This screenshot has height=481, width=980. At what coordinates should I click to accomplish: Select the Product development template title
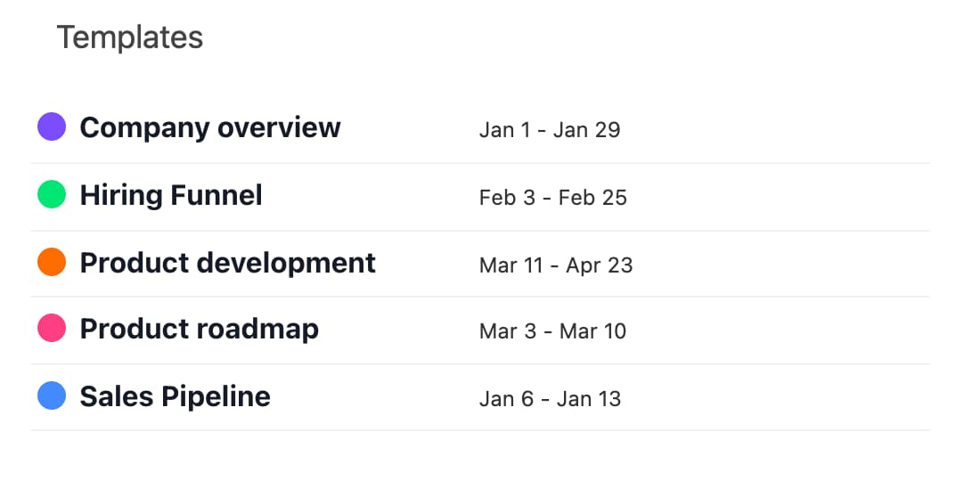pos(228,263)
